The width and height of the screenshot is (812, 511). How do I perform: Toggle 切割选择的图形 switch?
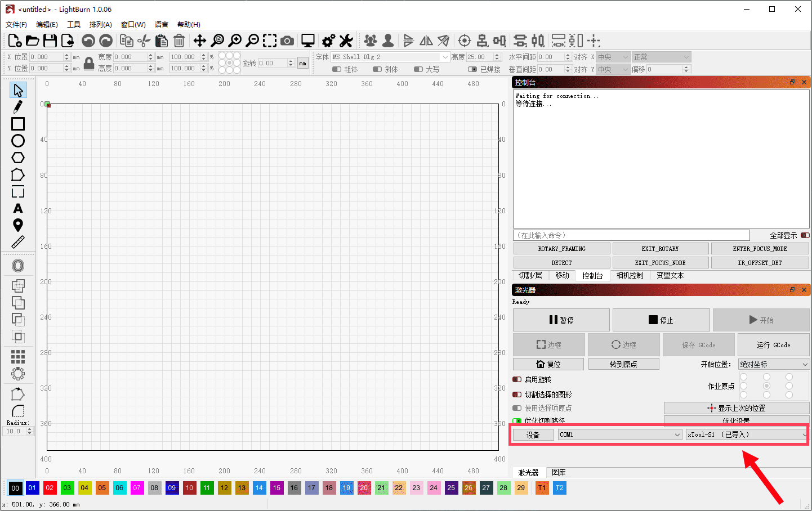[x=517, y=395]
